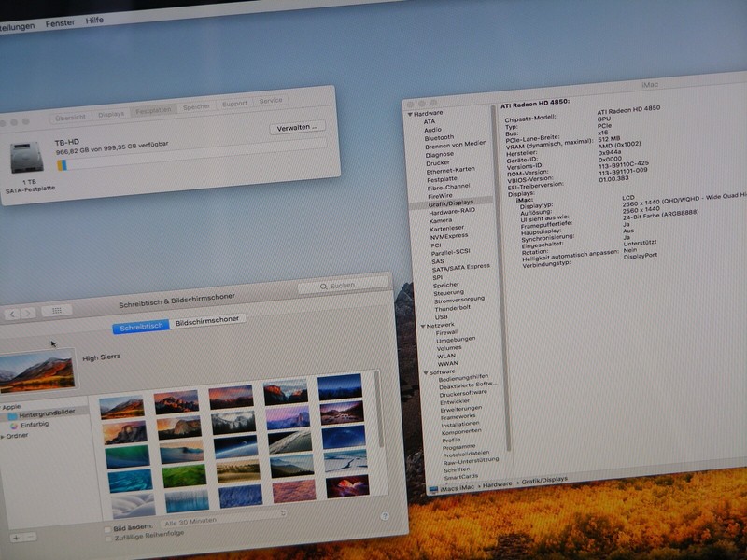Select Hardware-RAID entry
The height and width of the screenshot is (560, 747).
452,212
